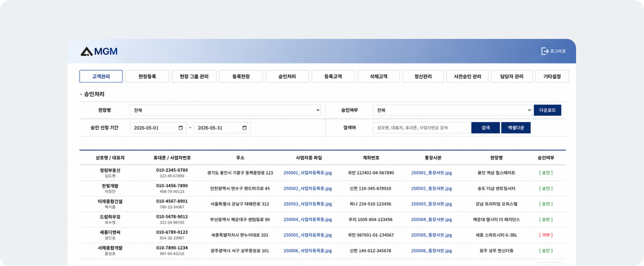Switch to the 등록고객 tab

[x=333, y=76]
